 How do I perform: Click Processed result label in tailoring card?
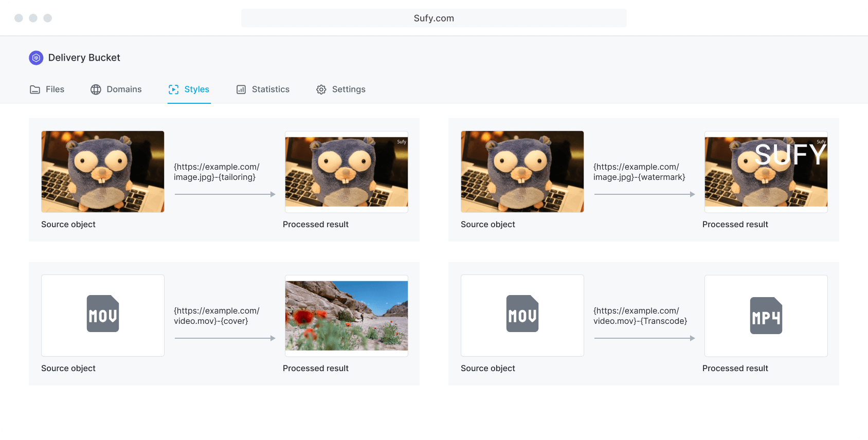[x=316, y=225]
